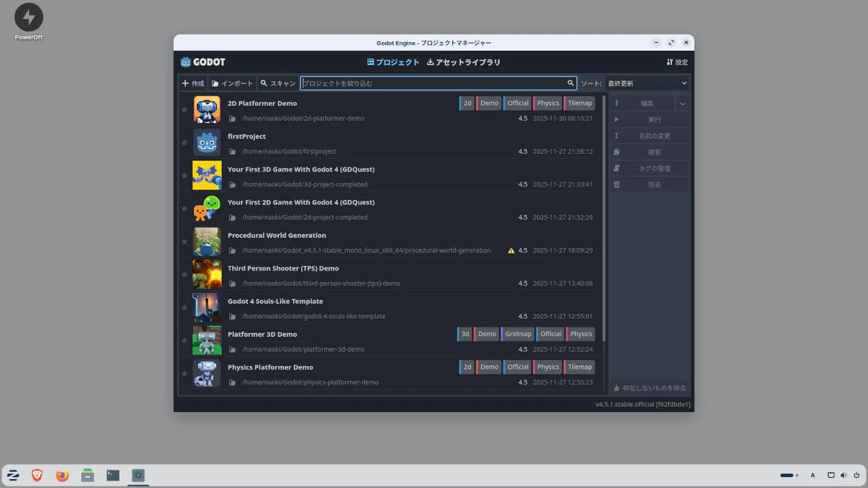868x488 pixels.
Task: Open the folder icon for 2d-project-completed path
Action: click(232, 218)
